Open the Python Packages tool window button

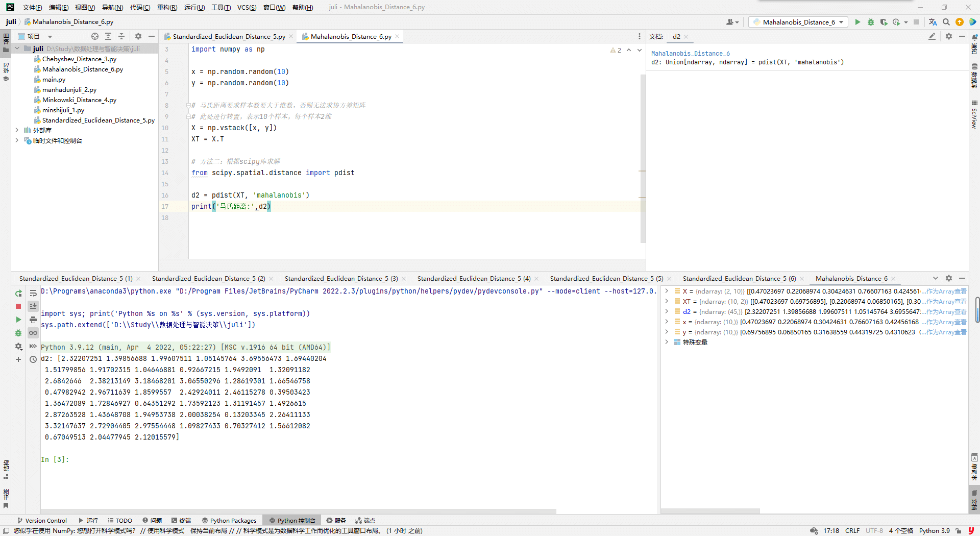229,521
